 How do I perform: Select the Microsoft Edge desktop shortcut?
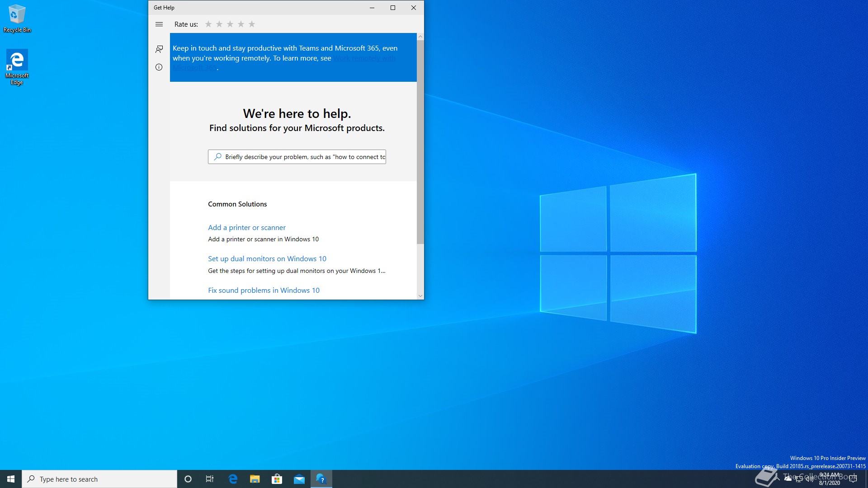pos(17,67)
